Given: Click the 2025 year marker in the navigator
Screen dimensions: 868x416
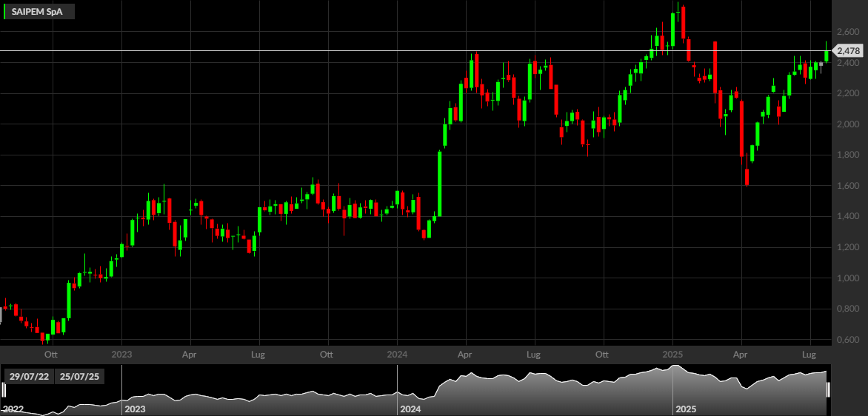Looking at the screenshot, I should pos(685,409).
